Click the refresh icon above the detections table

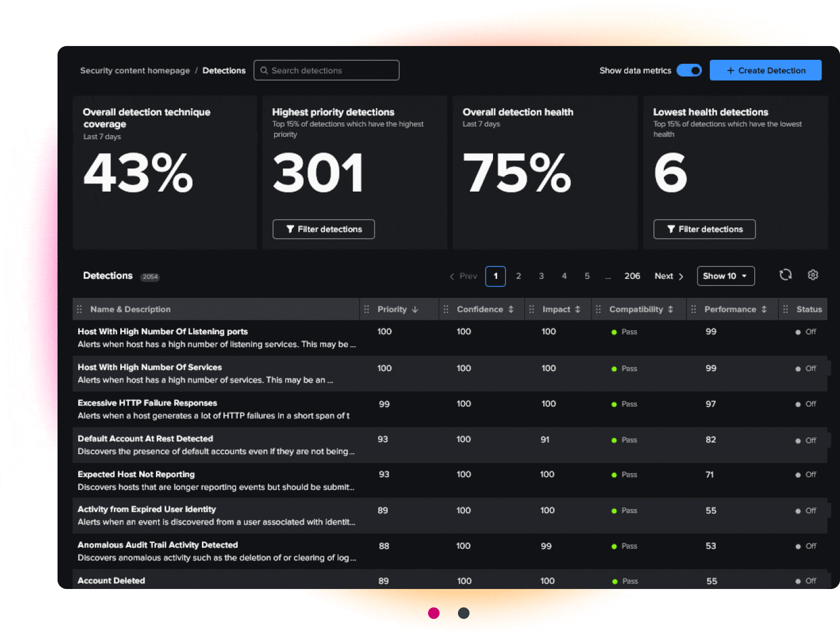pos(785,275)
